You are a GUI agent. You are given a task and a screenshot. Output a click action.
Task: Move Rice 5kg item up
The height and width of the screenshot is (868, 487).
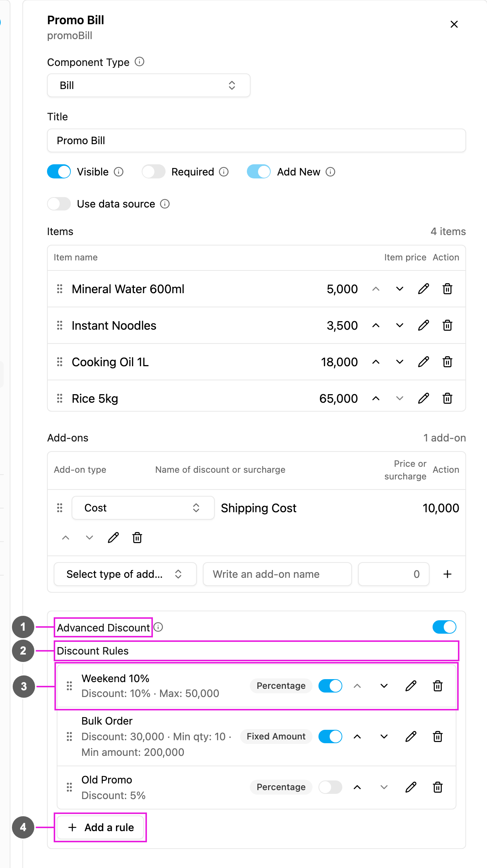click(376, 398)
